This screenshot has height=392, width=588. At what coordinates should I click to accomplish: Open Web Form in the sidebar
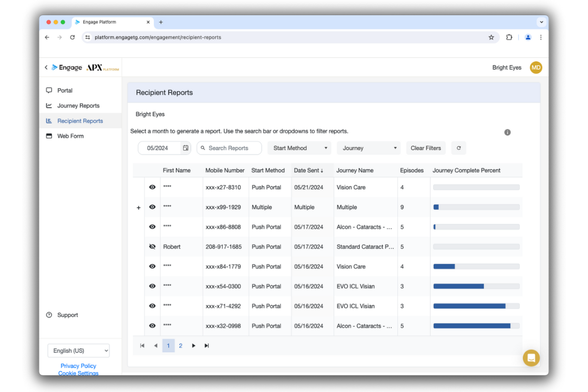click(x=80, y=136)
